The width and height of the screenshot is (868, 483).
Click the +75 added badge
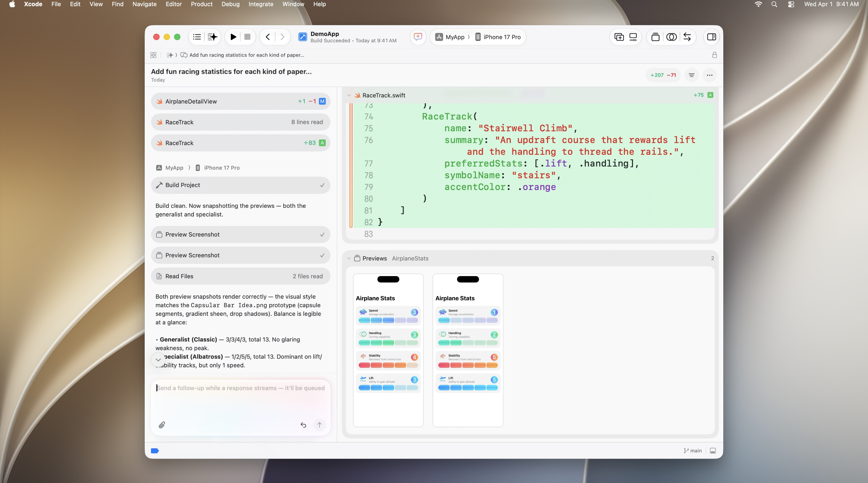(x=699, y=95)
